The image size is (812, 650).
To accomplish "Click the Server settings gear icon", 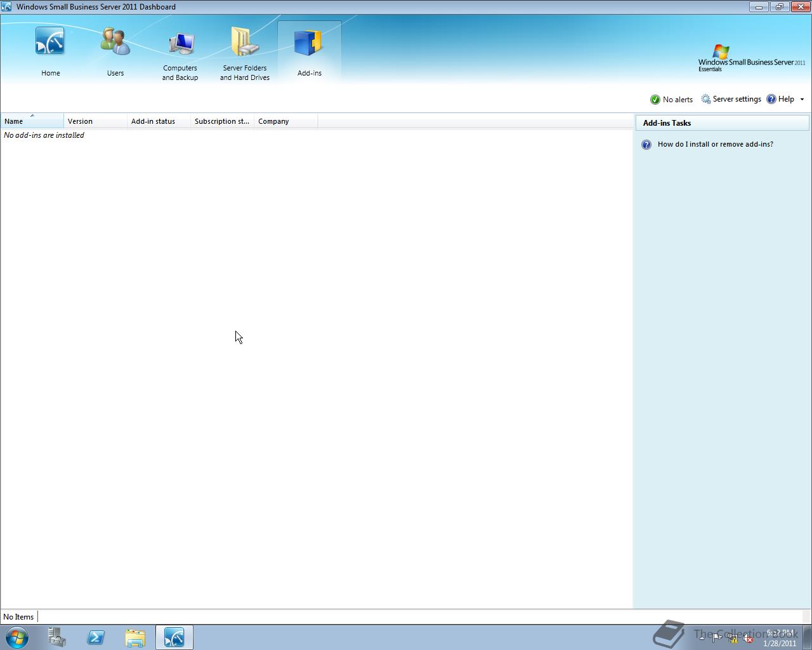I will click(706, 99).
